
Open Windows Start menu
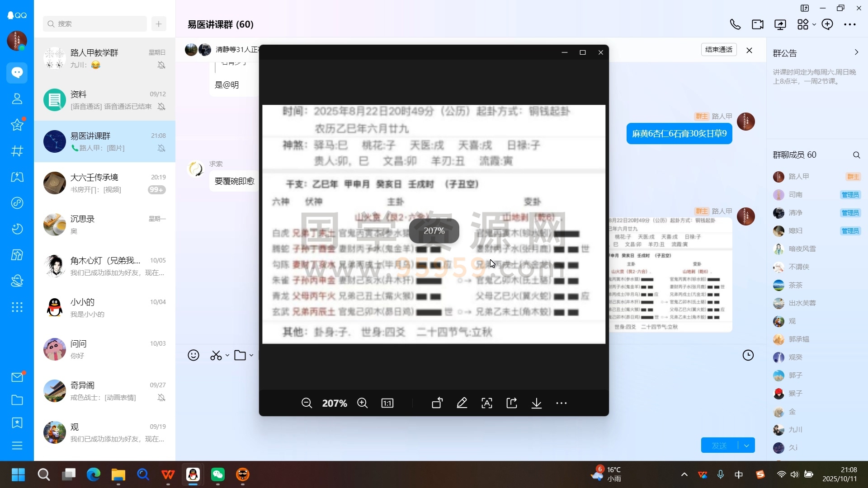18,474
